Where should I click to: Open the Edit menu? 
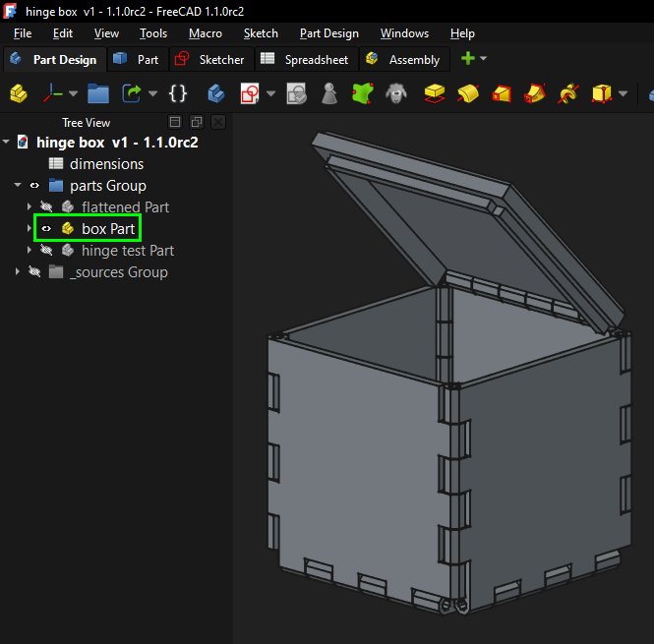[63, 33]
